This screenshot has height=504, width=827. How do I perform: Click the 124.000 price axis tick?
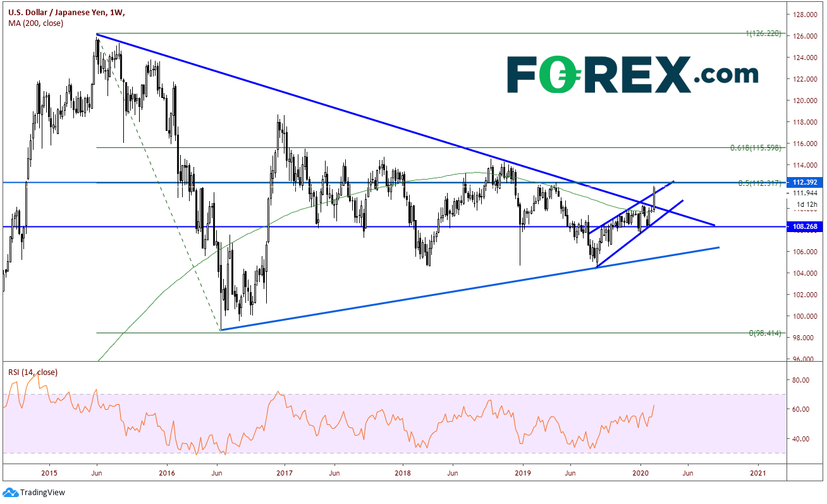(x=805, y=58)
